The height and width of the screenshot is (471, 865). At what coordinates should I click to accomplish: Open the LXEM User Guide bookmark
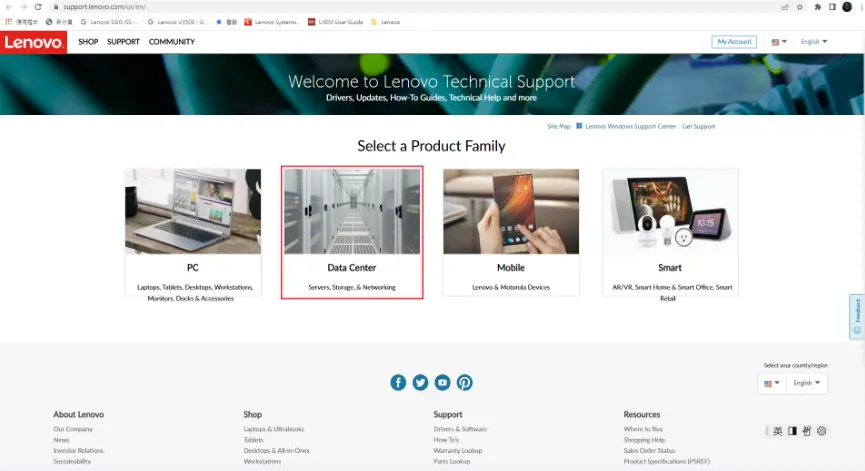pos(335,22)
